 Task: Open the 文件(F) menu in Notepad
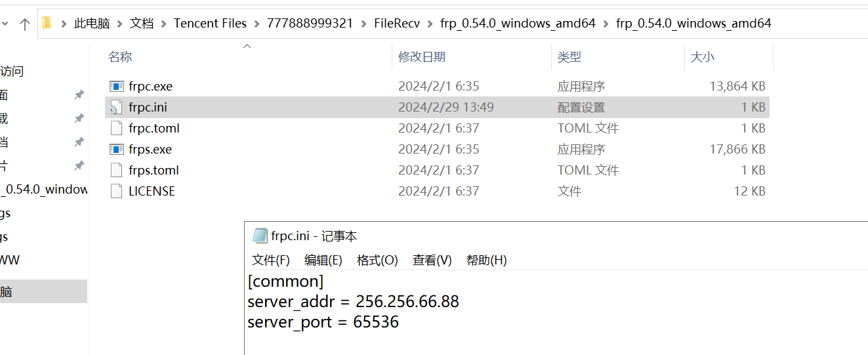(x=270, y=260)
